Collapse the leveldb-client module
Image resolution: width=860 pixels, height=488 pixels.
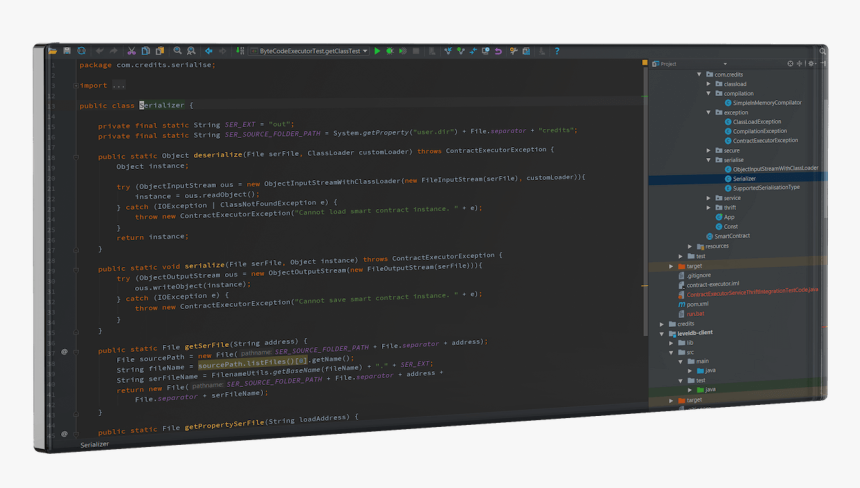(662, 333)
